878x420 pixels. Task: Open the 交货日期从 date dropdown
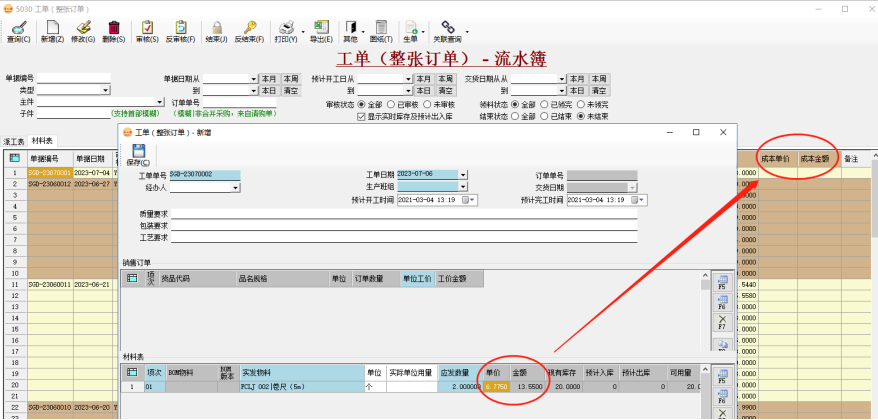[562, 79]
